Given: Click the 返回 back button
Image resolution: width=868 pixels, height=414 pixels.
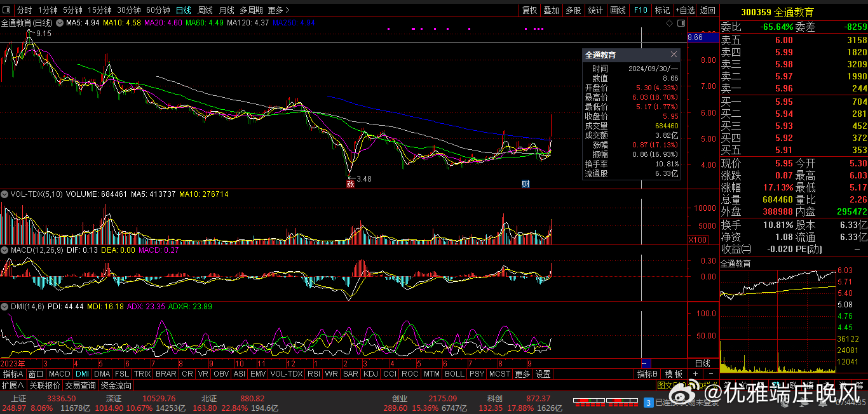Looking at the screenshot, I should (x=707, y=10).
